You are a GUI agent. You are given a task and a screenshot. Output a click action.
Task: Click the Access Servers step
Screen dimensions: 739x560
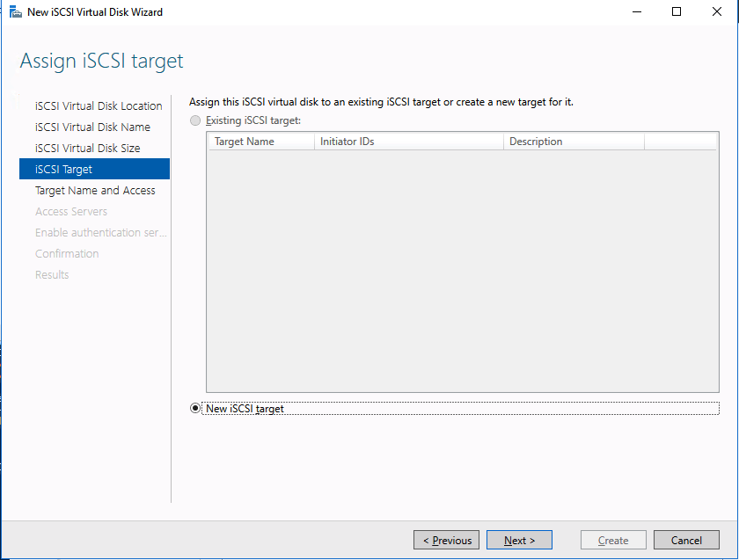pyautogui.click(x=71, y=212)
